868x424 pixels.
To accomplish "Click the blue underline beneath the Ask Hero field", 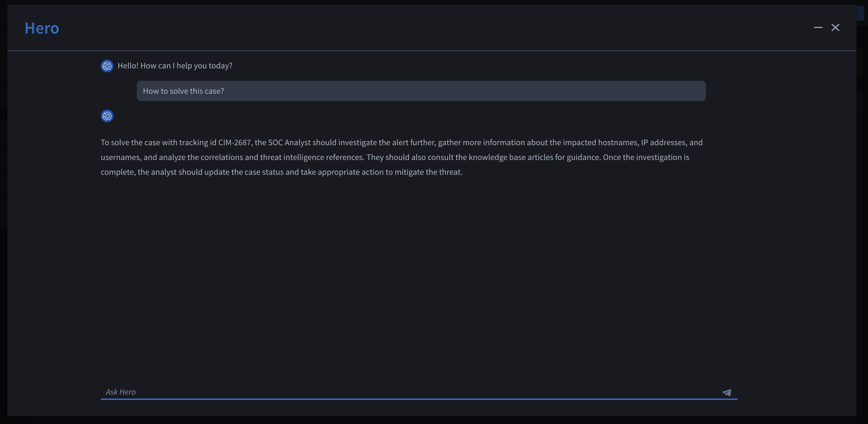I will [x=419, y=399].
